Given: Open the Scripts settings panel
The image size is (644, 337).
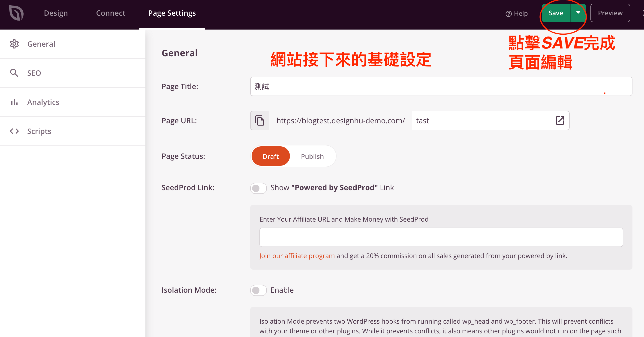Looking at the screenshot, I should click(39, 131).
